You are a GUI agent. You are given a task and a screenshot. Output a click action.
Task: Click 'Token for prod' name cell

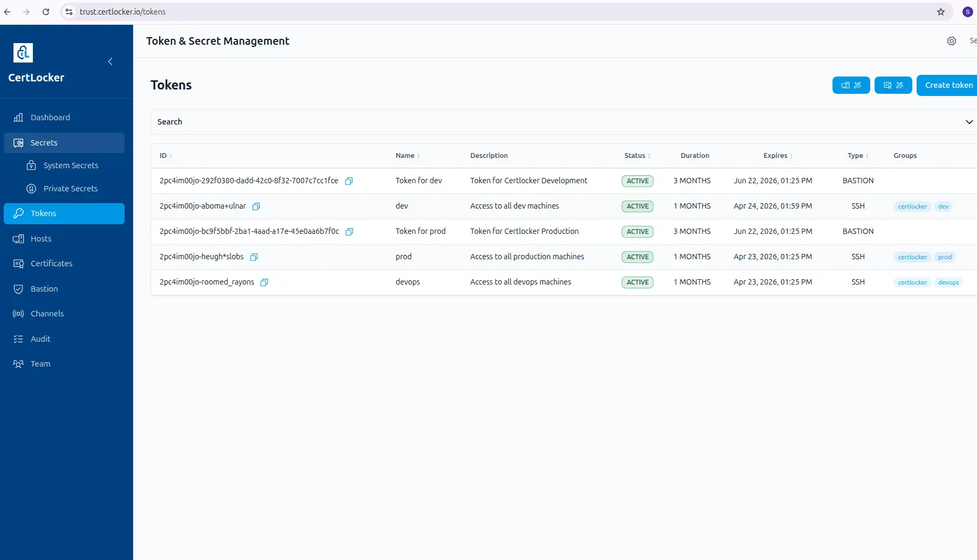421,231
